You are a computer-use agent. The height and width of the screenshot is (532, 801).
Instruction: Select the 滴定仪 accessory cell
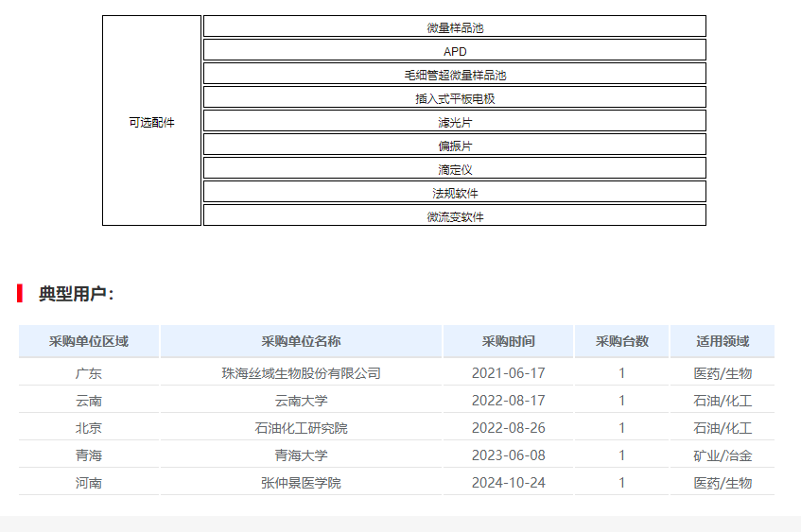coord(455,168)
